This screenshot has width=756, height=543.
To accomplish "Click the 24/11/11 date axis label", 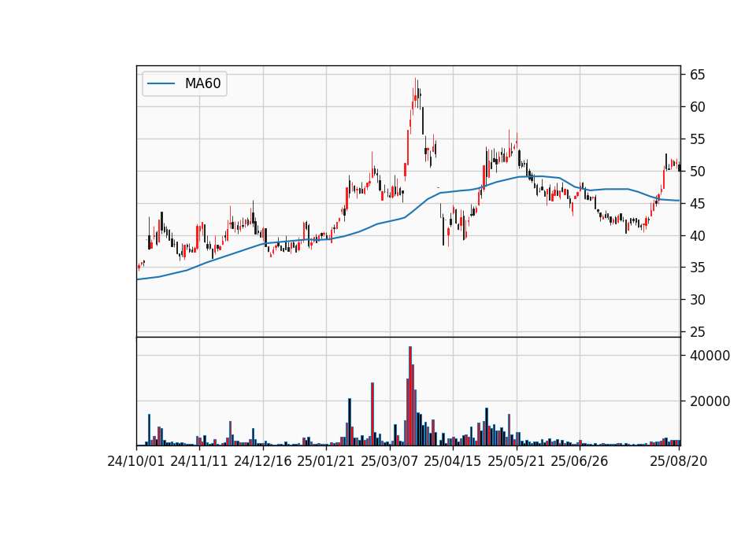I will pos(199,461).
